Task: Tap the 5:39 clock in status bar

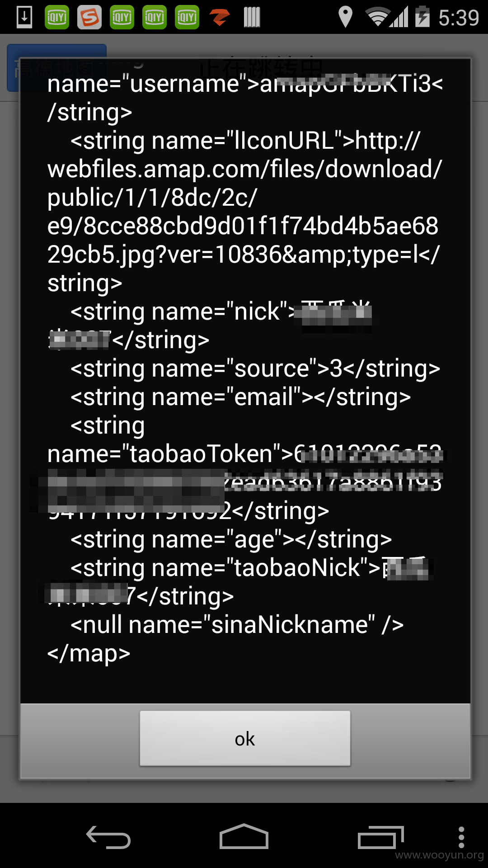Action: [459, 18]
